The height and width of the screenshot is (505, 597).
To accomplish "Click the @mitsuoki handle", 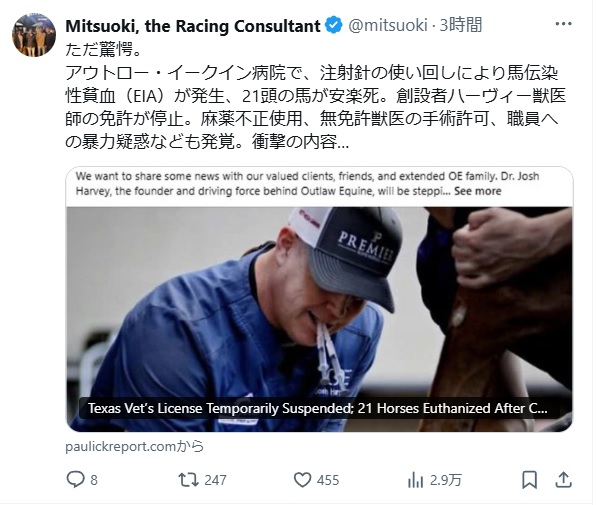I will click(388, 25).
